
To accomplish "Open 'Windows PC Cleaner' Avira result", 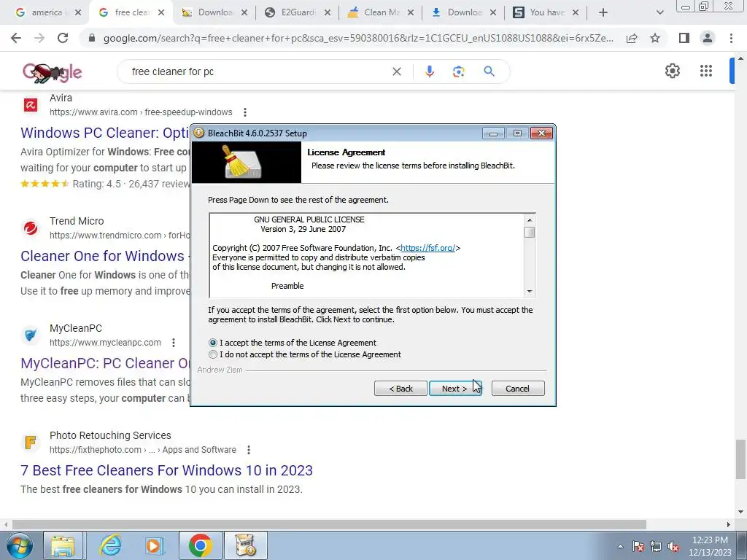I will tap(105, 133).
